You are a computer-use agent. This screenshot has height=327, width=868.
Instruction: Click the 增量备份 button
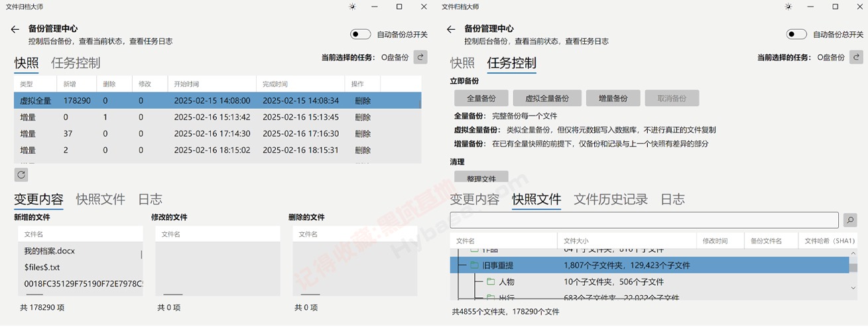point(612,98)
